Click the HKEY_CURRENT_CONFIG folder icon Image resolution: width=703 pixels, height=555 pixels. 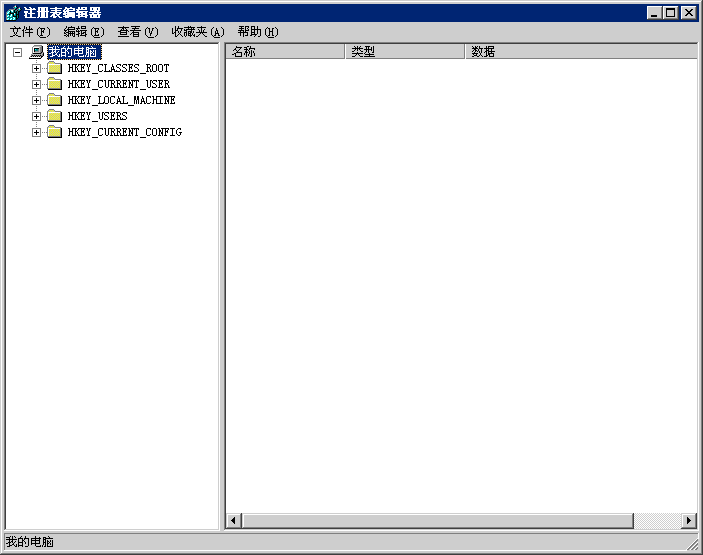pos(55,132)
